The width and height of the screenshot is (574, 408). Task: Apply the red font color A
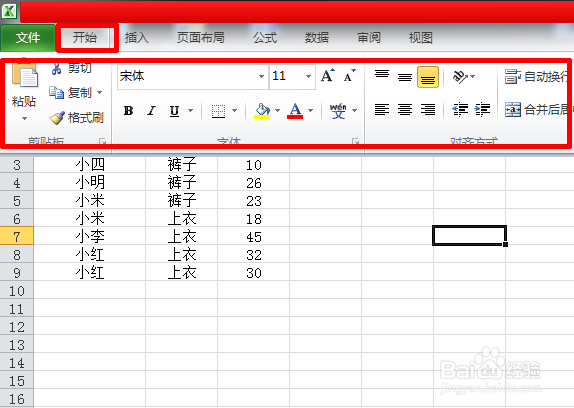point(295,111)
